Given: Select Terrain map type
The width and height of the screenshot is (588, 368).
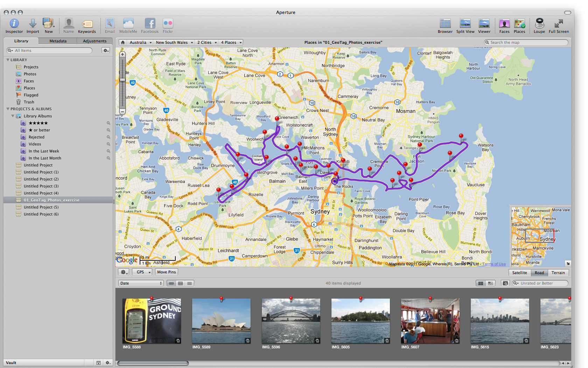Looking at the screenshot, I should (x=558, y=273).
